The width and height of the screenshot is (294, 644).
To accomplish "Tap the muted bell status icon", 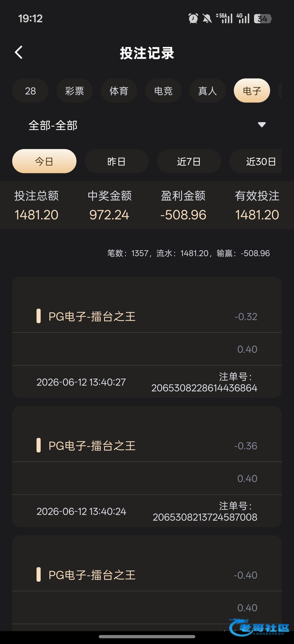I will [207, 18].
